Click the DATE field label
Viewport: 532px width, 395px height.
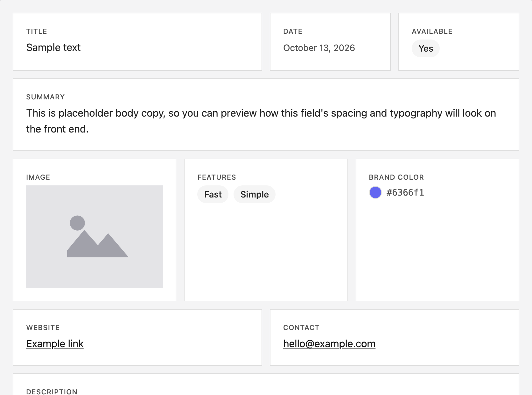(x=293, y=31)
